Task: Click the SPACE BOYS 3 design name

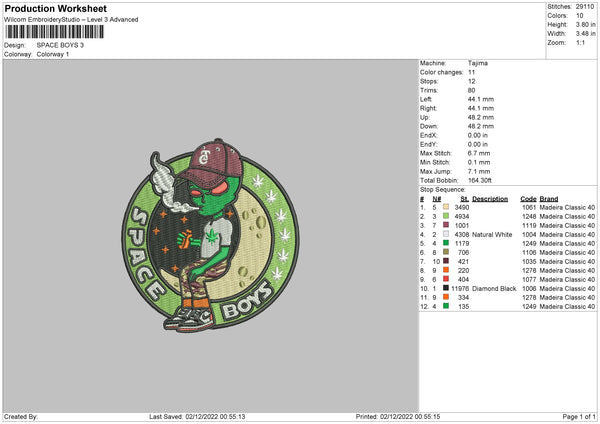Action: tap(60, 45)
